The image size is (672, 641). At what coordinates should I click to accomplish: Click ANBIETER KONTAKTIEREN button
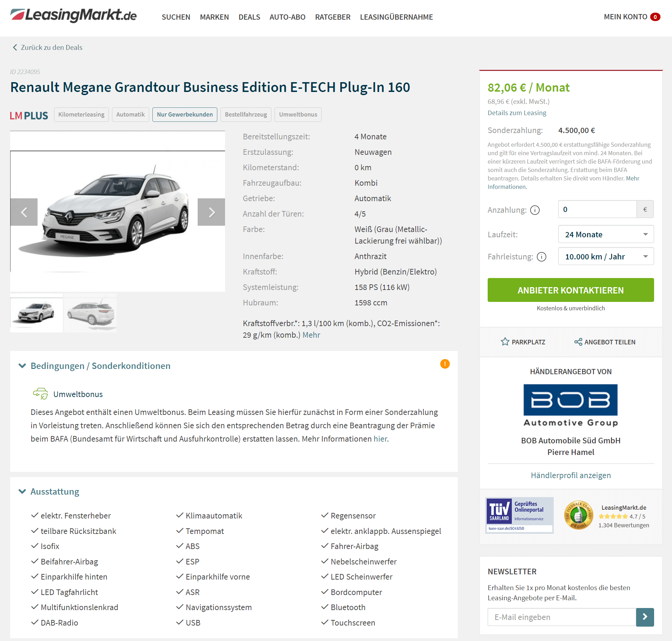(571, 290)
